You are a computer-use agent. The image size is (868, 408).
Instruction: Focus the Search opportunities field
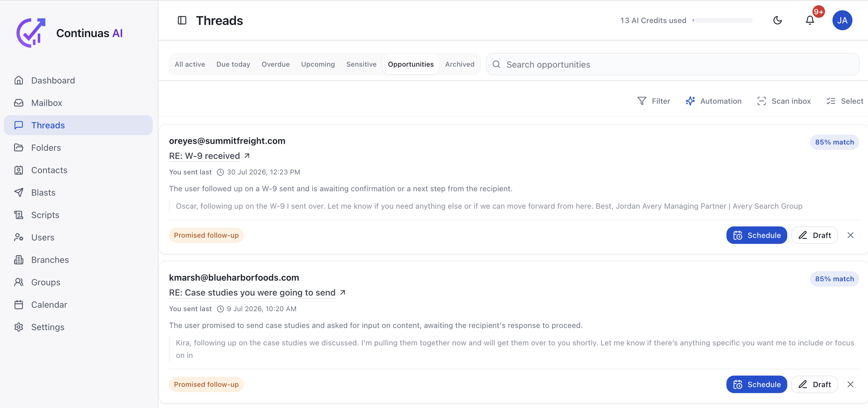(673, 64)
